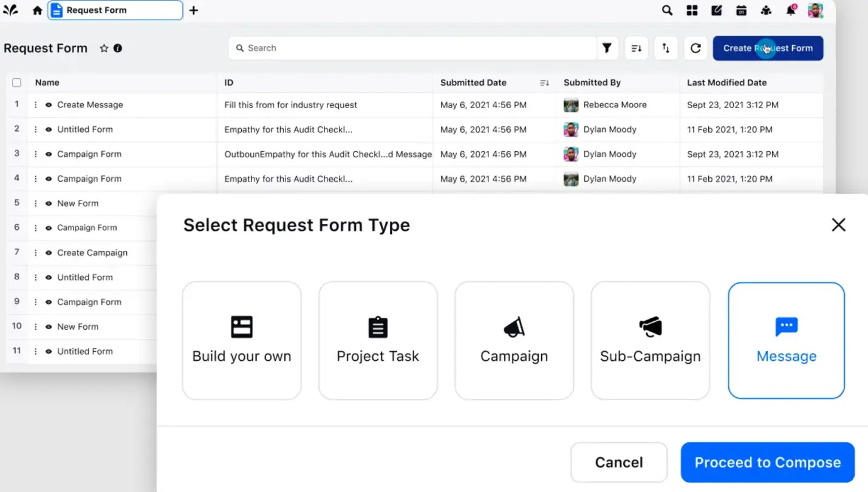Viewport: 868px width, 492px height.
Task: Open the Create Campaign form name
Action: [92, 253]
